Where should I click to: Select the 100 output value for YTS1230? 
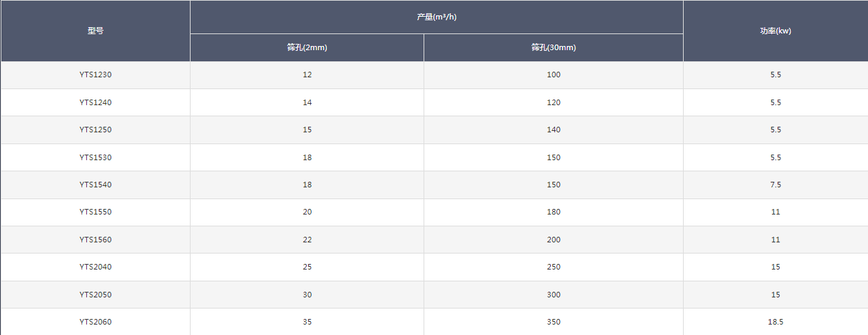pyautogui.click(x=553, y=75)
